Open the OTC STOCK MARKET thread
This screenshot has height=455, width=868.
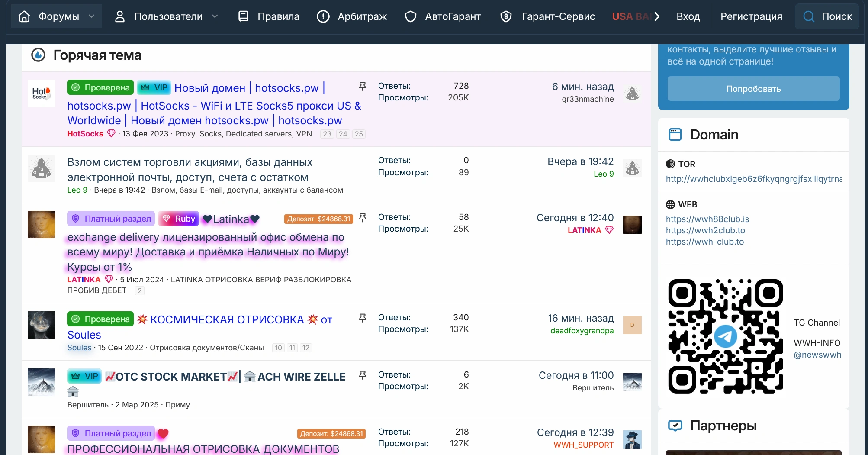(x=225, y=377)
